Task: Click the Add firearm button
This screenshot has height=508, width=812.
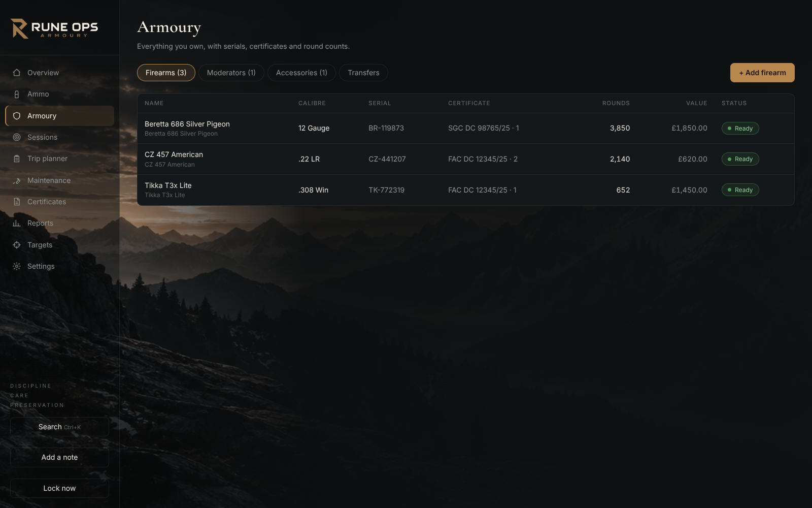Action: 762,73
